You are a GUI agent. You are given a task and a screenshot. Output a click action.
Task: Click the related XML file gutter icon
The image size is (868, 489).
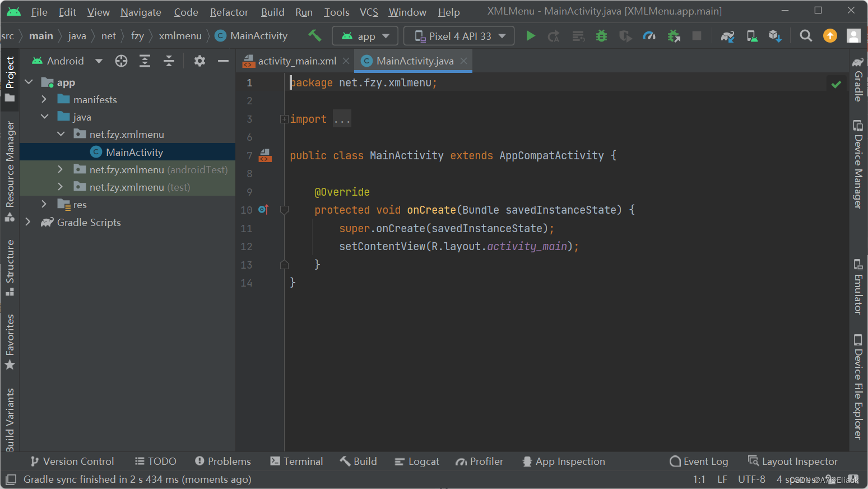pos(265,155)
